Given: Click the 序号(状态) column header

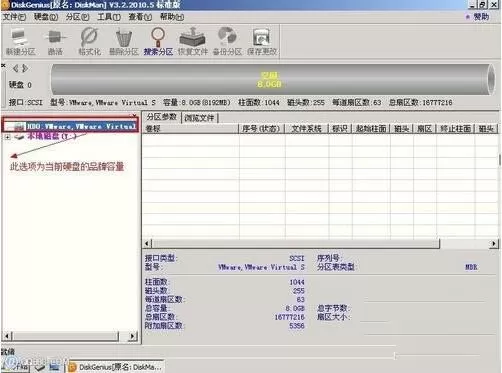Looking at the screenshot, I should click(261, 129).
